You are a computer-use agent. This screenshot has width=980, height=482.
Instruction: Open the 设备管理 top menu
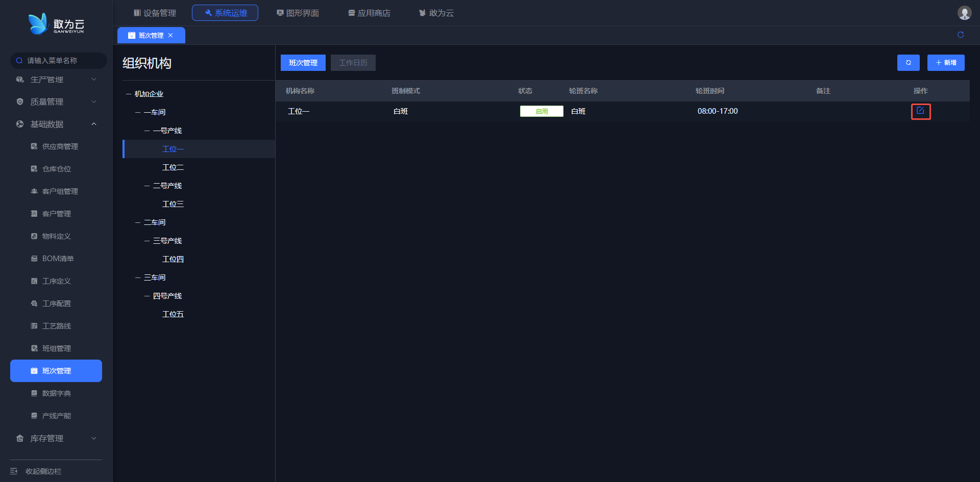coord(155,13)
